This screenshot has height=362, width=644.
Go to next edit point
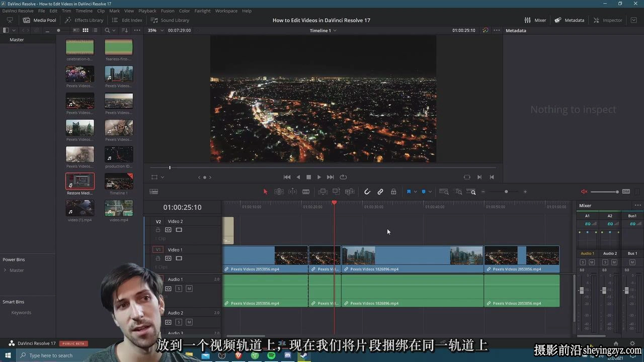pos(479,177)
